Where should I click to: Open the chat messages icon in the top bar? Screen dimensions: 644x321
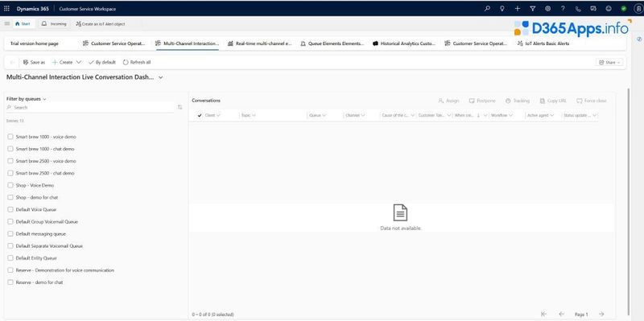tap(593, 9)
